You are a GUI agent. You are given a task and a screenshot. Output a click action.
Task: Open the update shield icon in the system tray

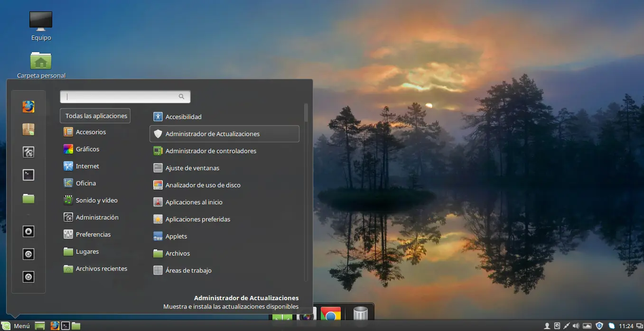click(599, 326)
